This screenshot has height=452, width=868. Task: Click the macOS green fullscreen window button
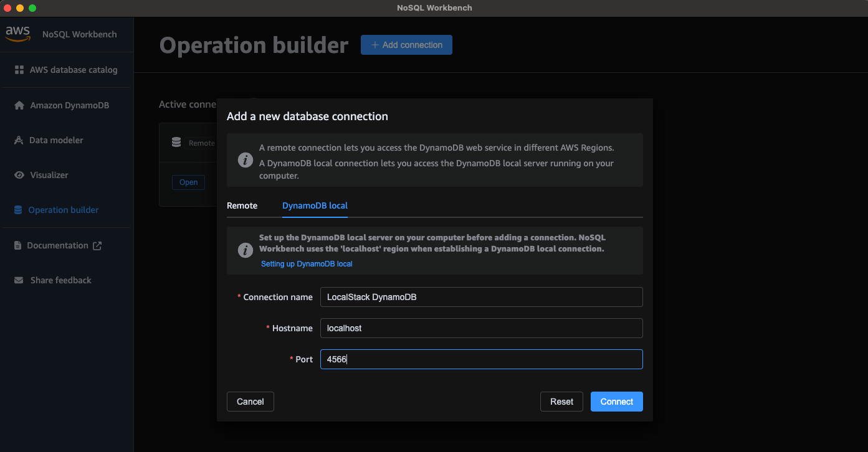click(32, 8)
